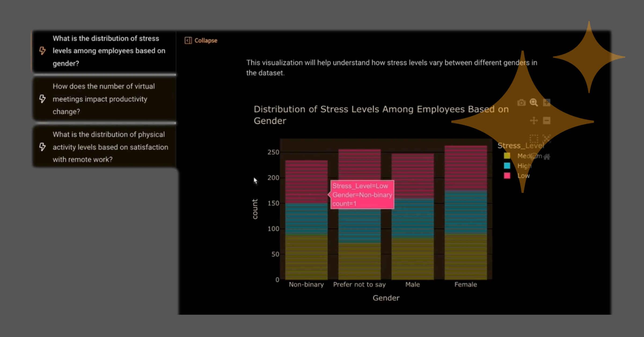644x337 pixels.
Task: Click the 100 y-axis tick label
Action: coord(273,229)
